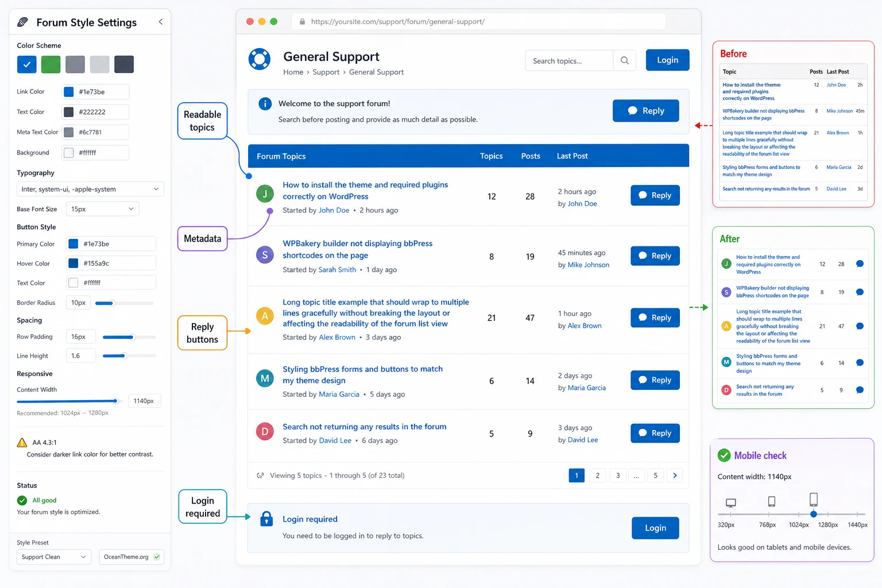882x588 pixels.
Task: Adjust the Border Radius slider
Action: [x=125, y=303]
